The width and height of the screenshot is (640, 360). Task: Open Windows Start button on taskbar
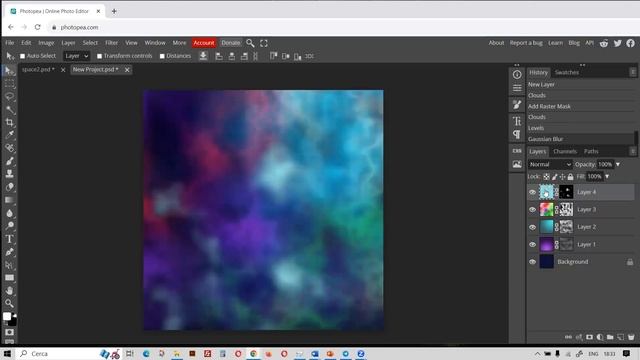(x=7, y=354)
